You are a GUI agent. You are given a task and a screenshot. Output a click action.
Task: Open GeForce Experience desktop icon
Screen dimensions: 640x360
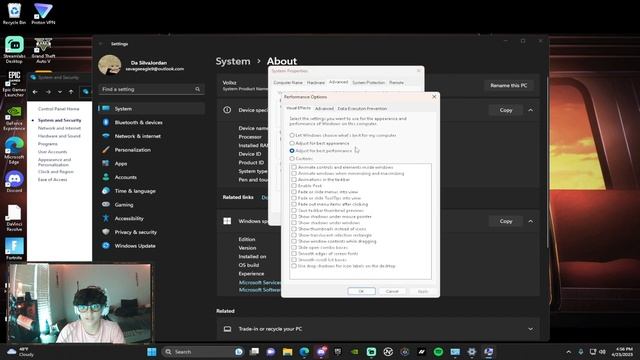tap(14, 118)
